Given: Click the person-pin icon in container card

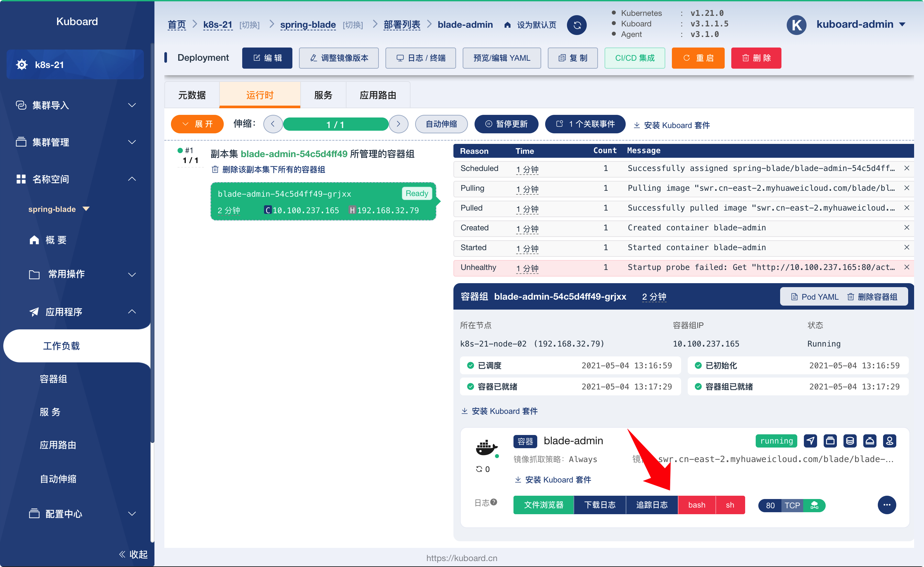Looking at the screenshot, I should tap(889, 441).
